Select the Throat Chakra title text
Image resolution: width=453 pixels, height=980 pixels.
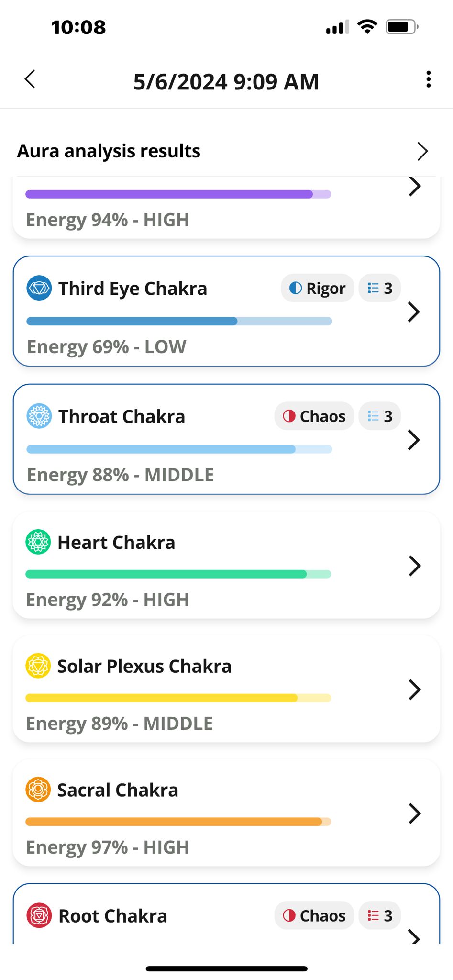122,416
